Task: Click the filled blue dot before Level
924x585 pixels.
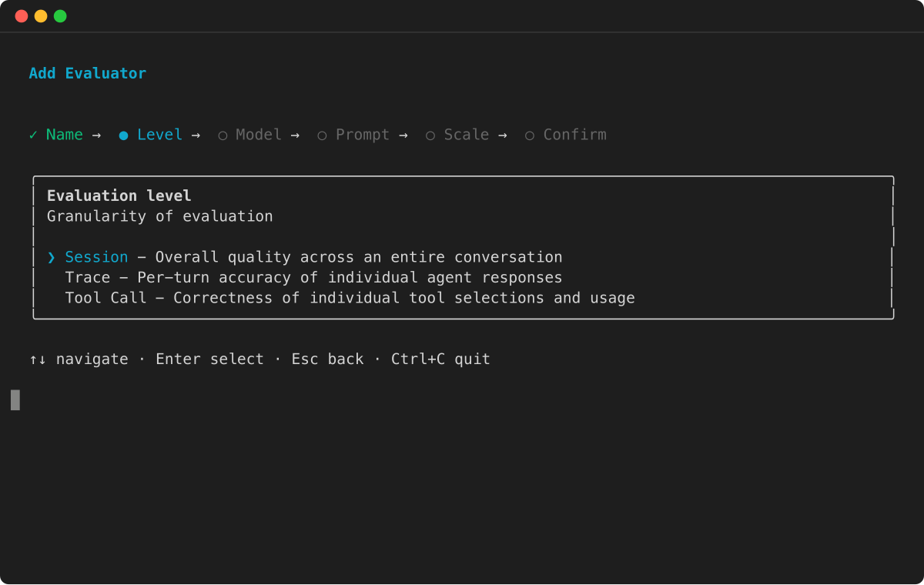Action: pyautogui.click(x=123, y=135)
